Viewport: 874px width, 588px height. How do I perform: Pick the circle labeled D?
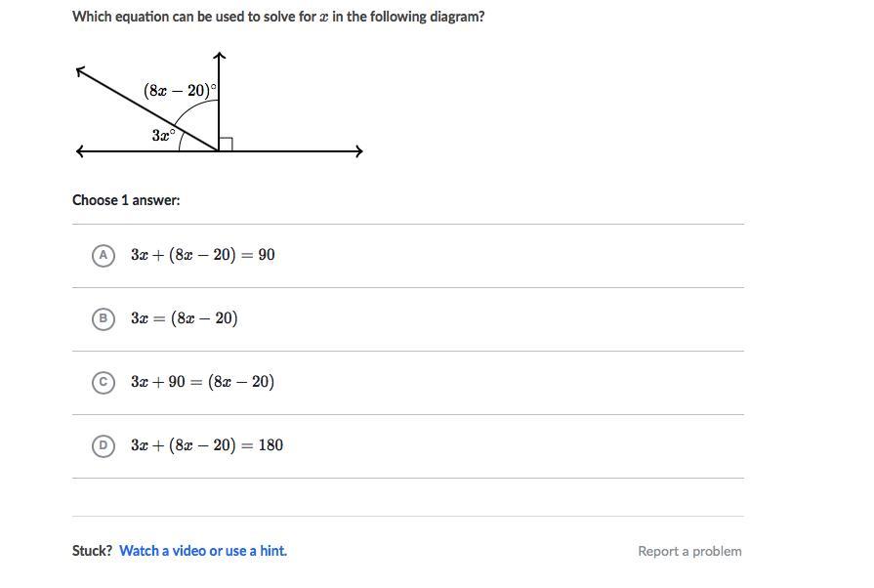[x=104, y=445]
